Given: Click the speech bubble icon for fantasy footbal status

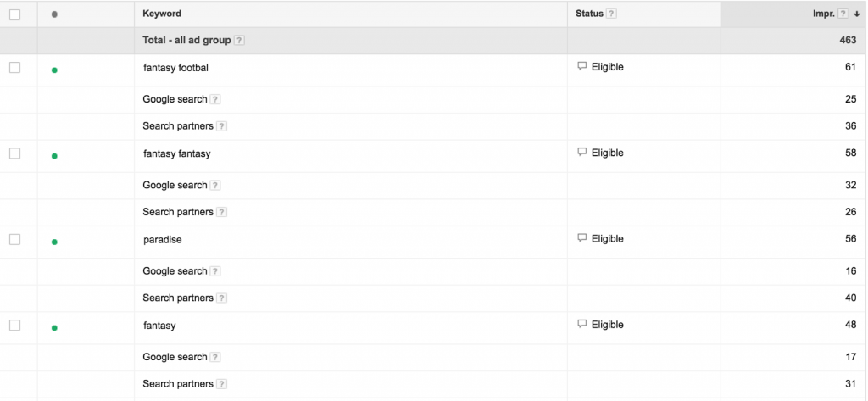Looking at the screenshot, I should (x=581, y=66).
